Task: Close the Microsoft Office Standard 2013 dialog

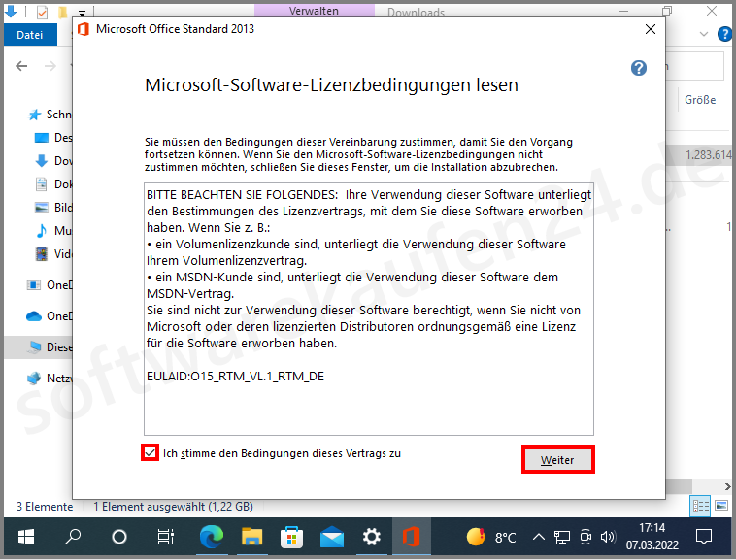Action: click(x=651, y=29)
